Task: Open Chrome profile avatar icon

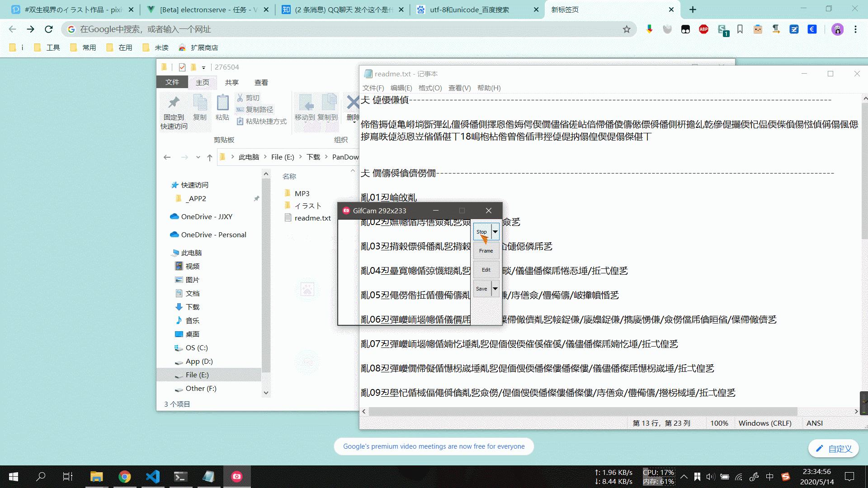Action: click(837, 29)
